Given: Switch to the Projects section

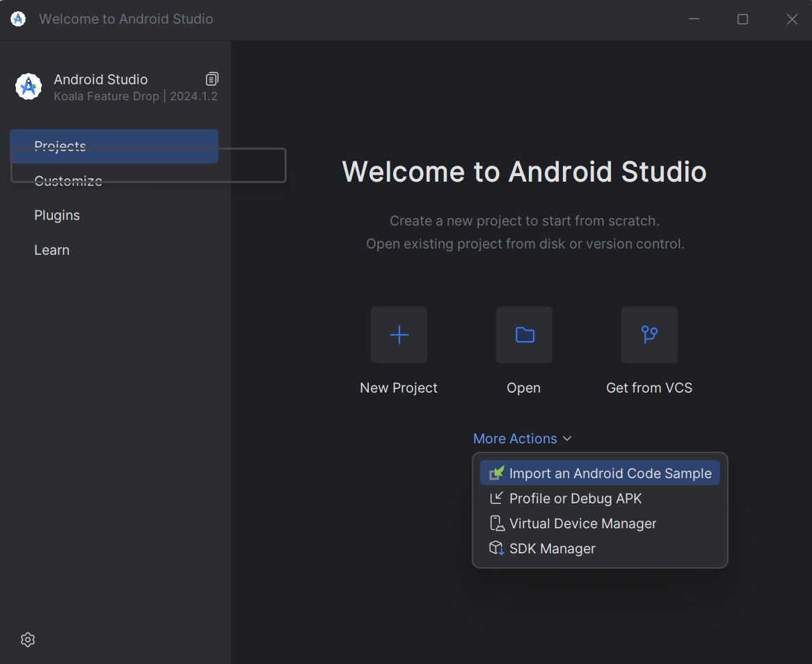Looking at the screenshot, I should pos(60,146).
